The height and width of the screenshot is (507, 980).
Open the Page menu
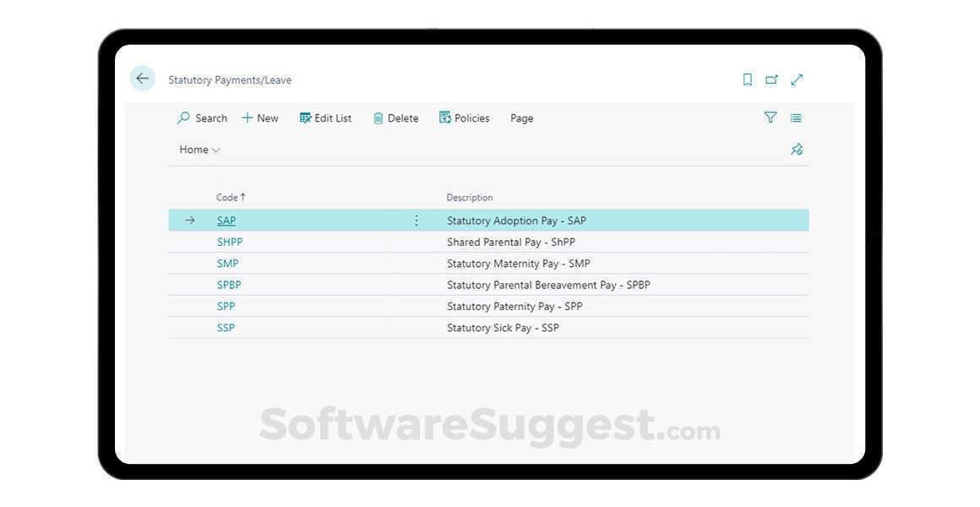(521, 118)
